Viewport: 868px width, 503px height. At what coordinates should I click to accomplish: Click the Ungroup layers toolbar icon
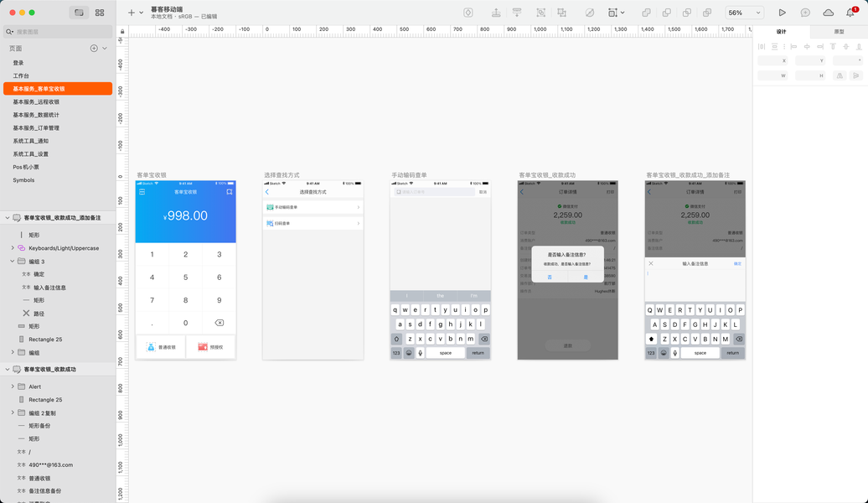click(x=562, y=13)
